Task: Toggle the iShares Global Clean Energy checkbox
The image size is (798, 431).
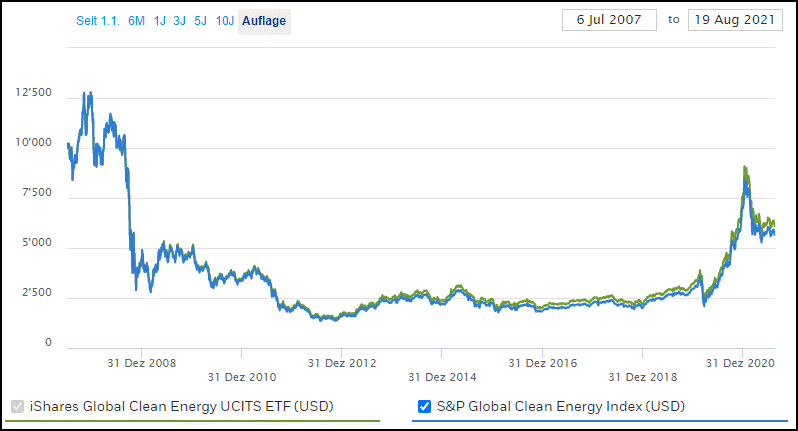Action: coord(18,406)
